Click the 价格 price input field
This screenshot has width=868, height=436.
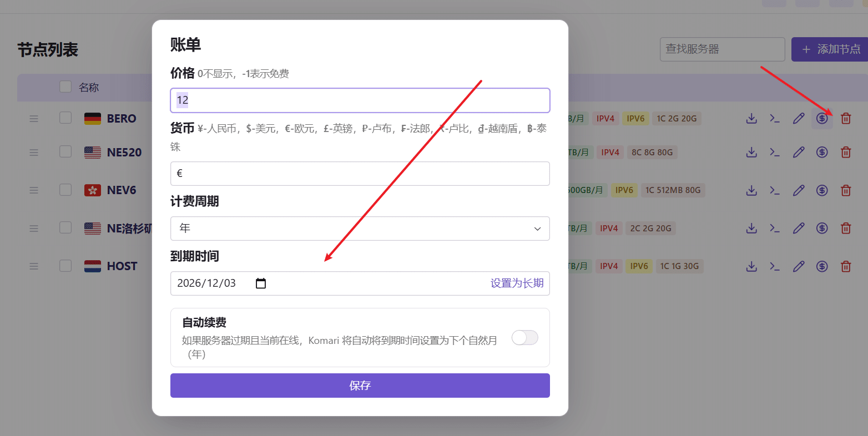(x=360, y=100)
